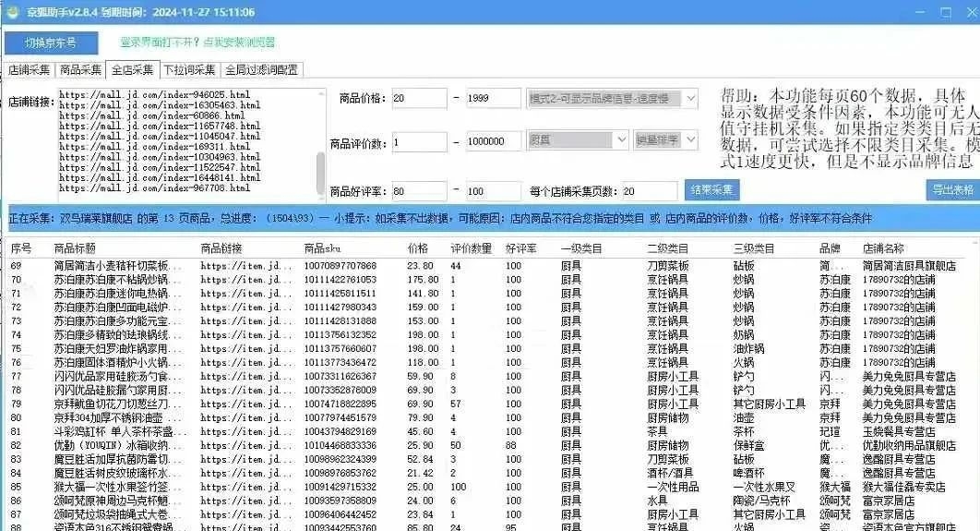Open the 下拉词采集 tab
980x531 pixels.
coord(189,69)
